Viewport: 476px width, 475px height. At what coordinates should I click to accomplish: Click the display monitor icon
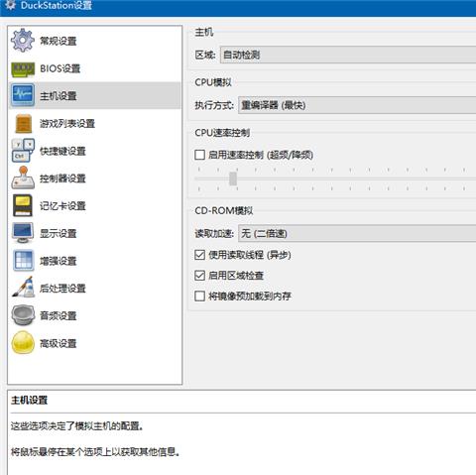[23, 233]
